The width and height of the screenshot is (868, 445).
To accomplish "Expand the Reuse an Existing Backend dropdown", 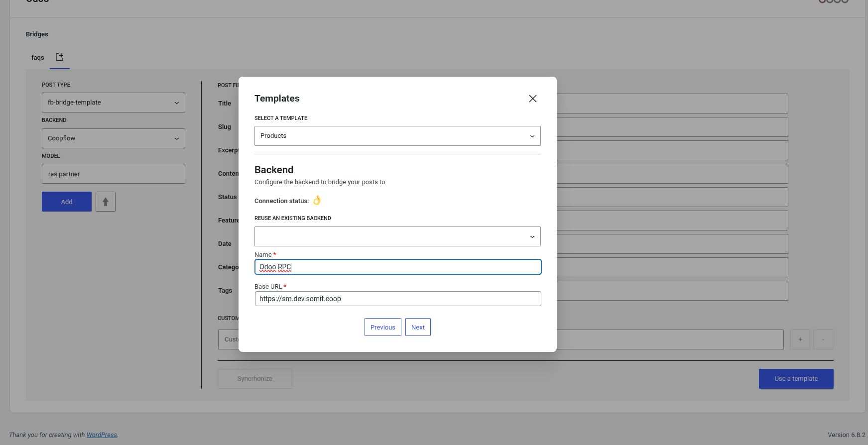I will pos(397,236).
